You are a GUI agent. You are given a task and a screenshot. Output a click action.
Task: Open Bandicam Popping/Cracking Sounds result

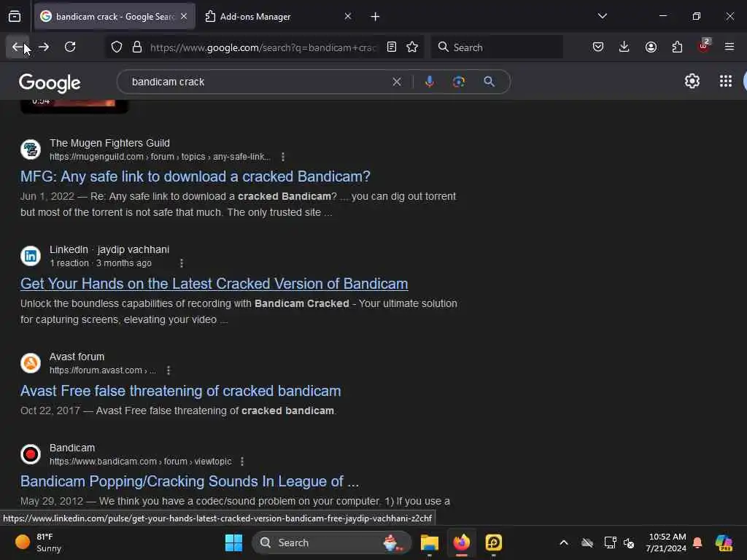pos(190,481)
